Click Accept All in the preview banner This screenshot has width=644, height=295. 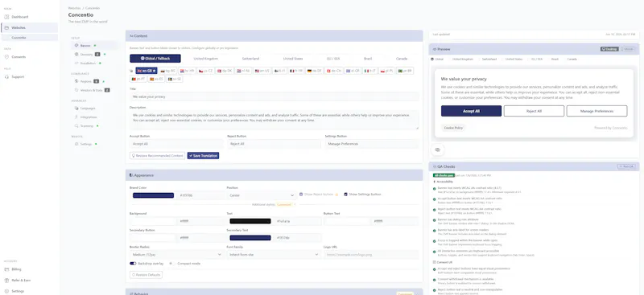point(471,111)
